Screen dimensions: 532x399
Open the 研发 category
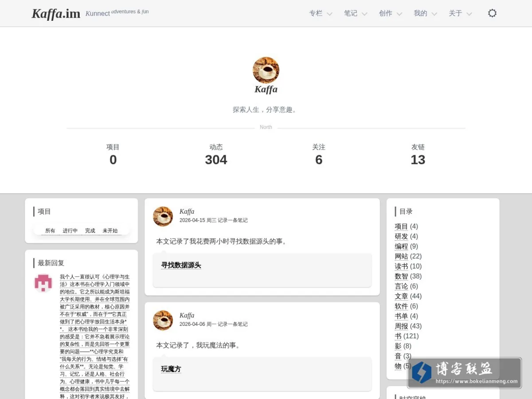click(x=401, y=236)
